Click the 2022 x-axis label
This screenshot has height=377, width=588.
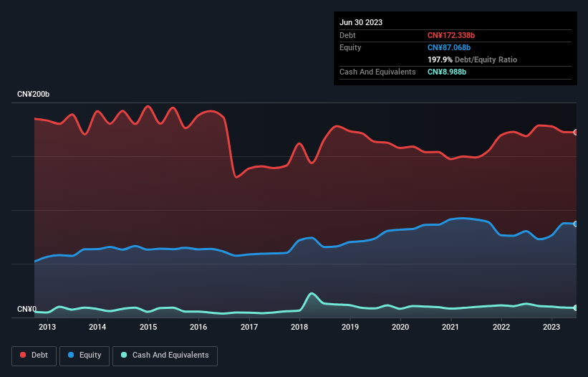pyautogui.click(x=501, y=327)
